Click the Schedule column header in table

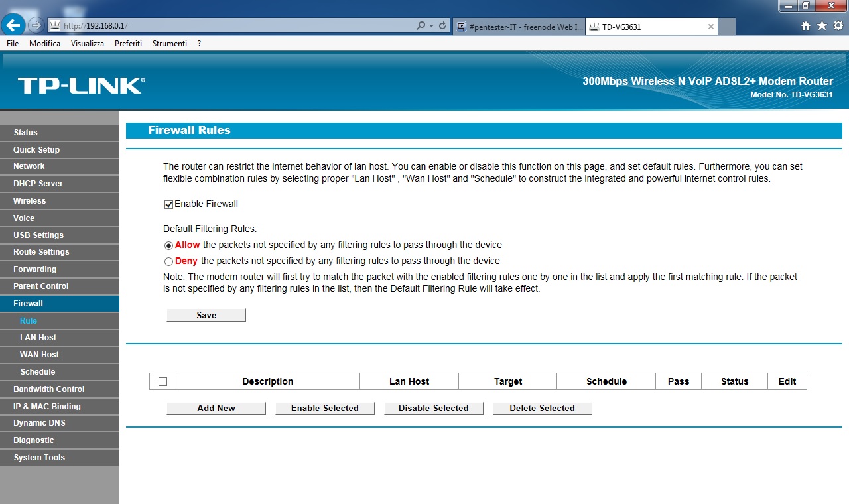(606, 381)
